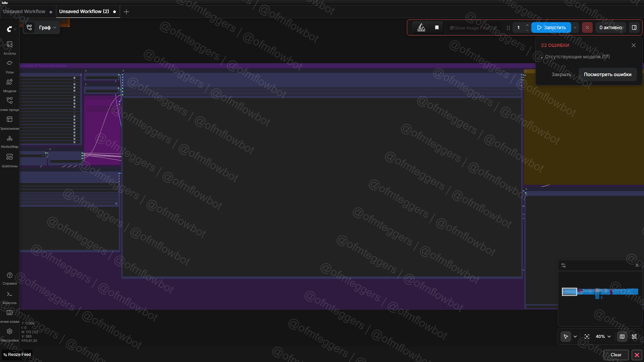The height and width of the screenshot is (362, 644).
Task: Toggle the minimap map icon
Action: 622,337
